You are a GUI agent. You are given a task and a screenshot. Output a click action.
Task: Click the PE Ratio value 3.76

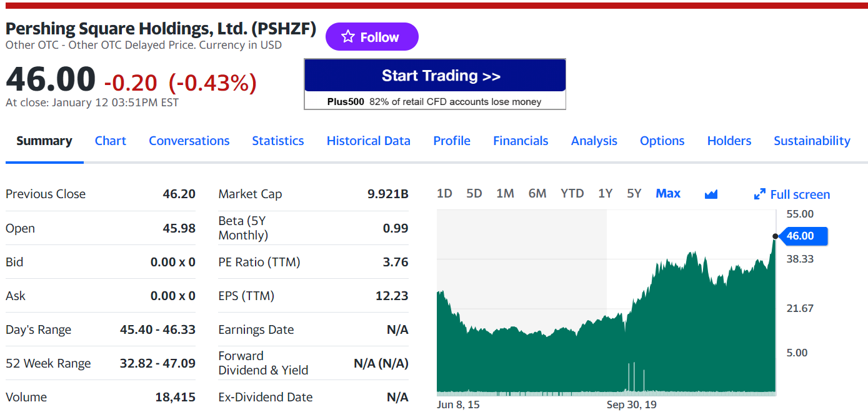[x=396, y=262]
